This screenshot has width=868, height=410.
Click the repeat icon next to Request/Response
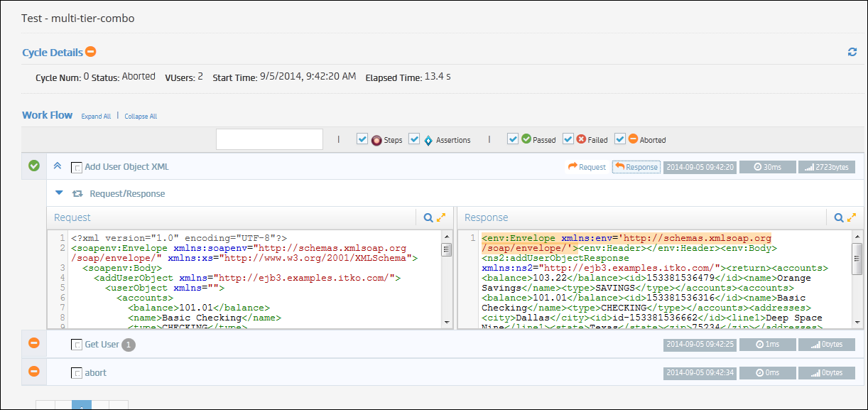pyautogui.click(x=78, y=193)
